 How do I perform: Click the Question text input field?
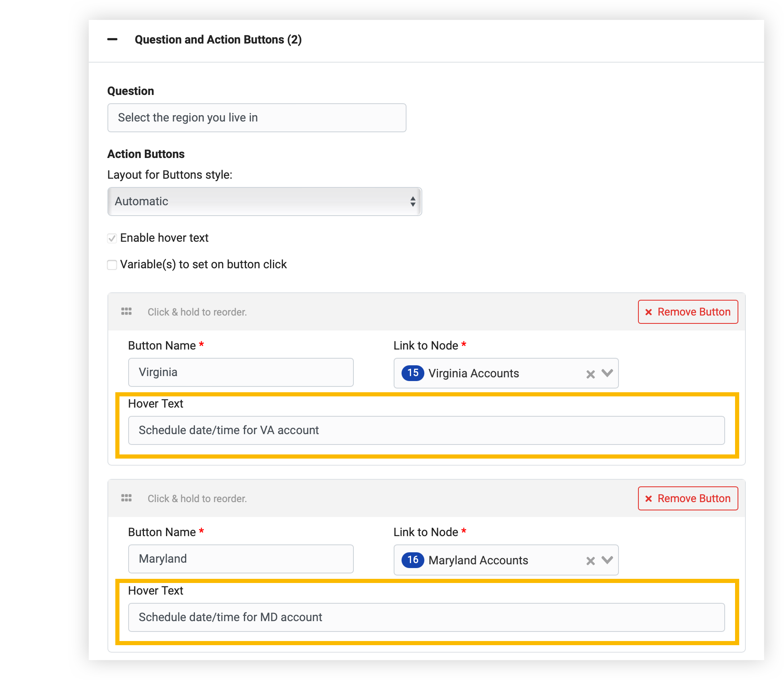[256, 117]
